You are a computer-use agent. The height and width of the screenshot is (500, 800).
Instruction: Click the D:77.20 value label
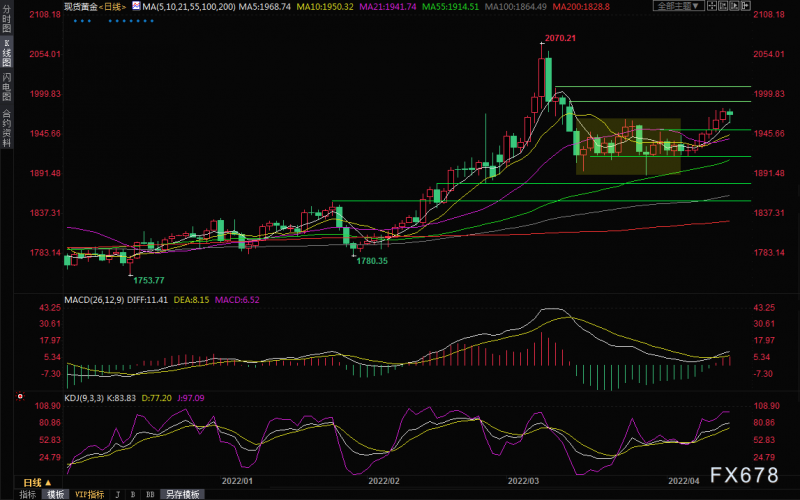coord(157,397)
